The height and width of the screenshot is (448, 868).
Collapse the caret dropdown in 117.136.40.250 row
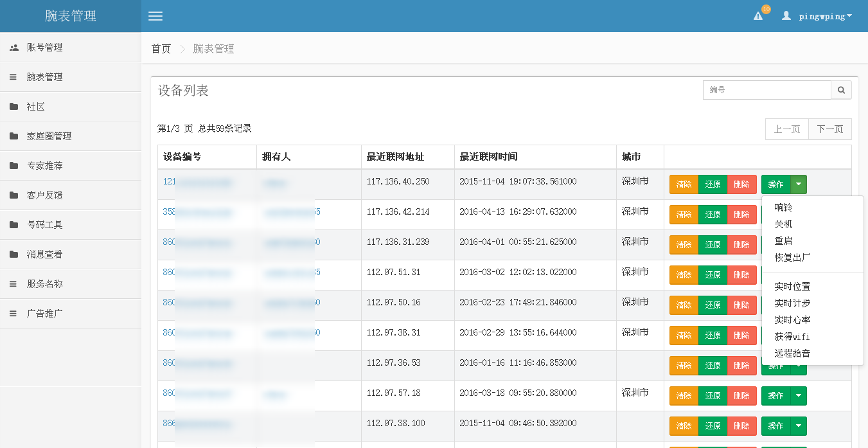pos(799,184)
